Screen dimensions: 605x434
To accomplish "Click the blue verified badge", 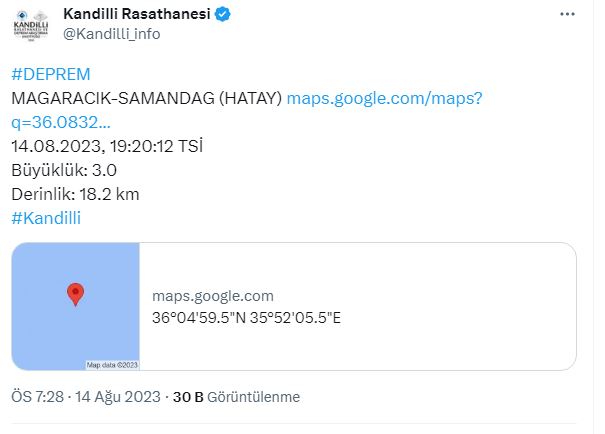I will point(219,14).
